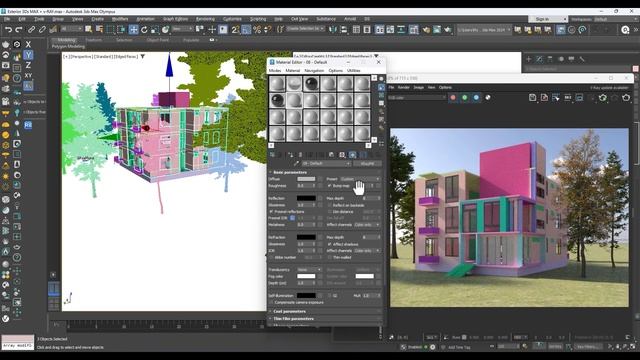Click the Undo arrow in main toolbar
Image resolution: width=640 pixels, height=360 pixels.
pos(8,29)
